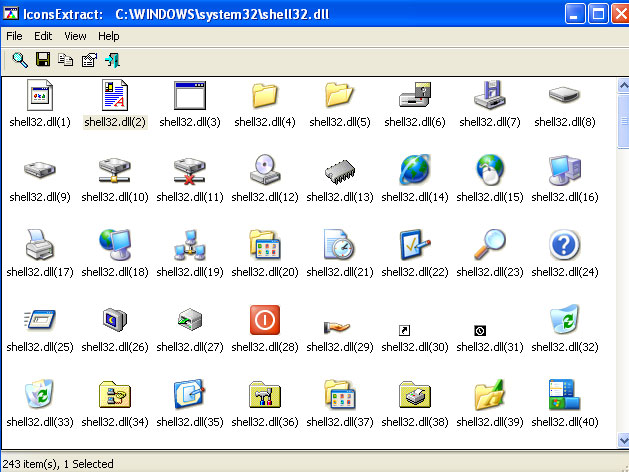Select the sleeping monitor icon shell32.dll(26)

click(x=115, y=320)
